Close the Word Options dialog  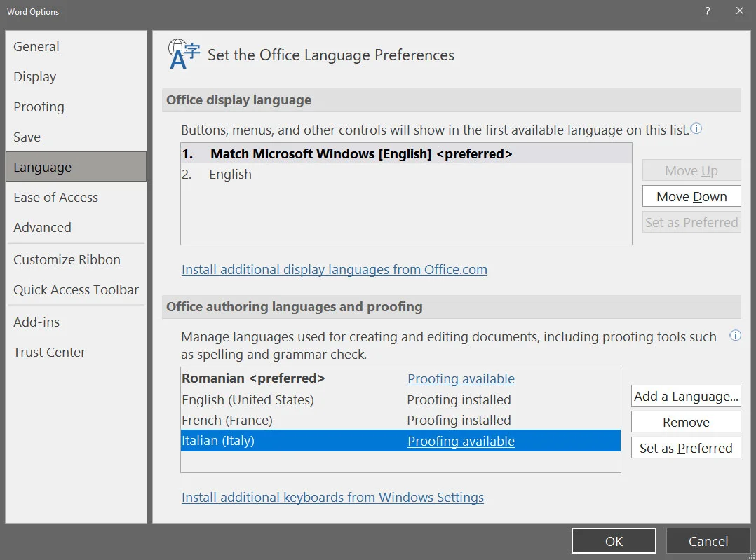point(740,11)
